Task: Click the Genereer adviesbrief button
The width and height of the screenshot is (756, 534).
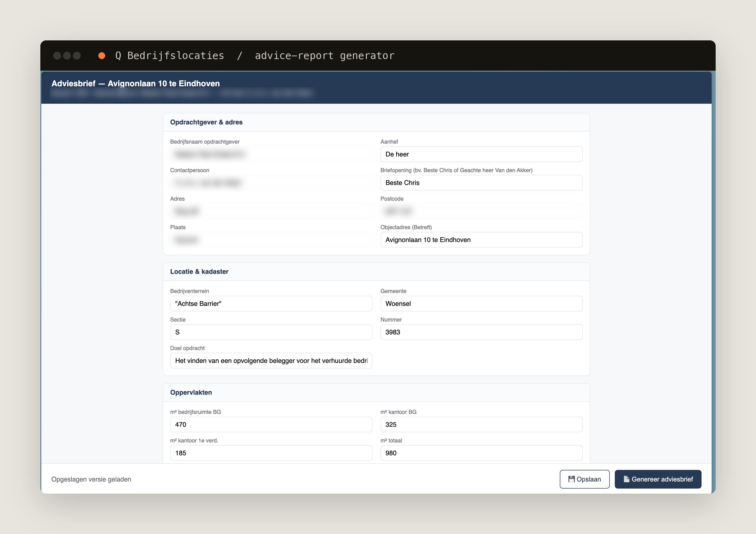Action: [658, 479]
